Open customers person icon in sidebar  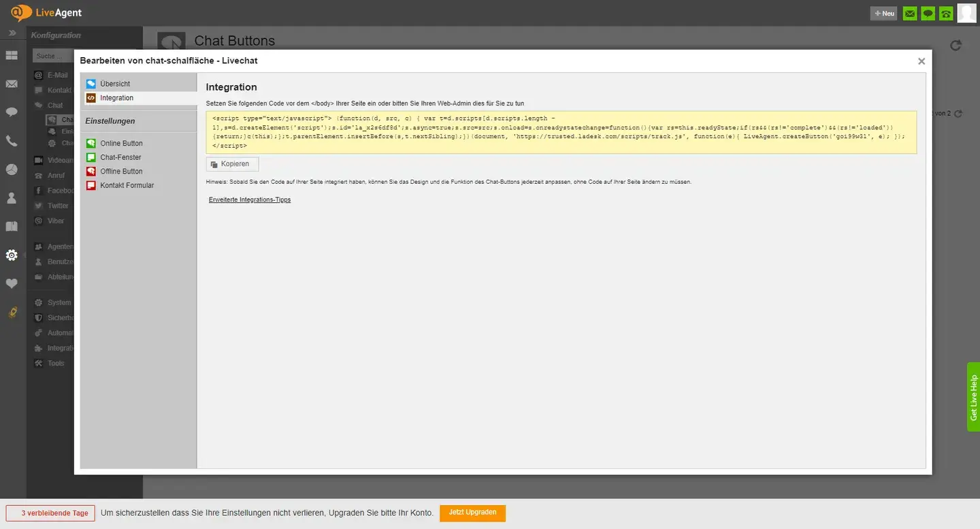[12, 198]
